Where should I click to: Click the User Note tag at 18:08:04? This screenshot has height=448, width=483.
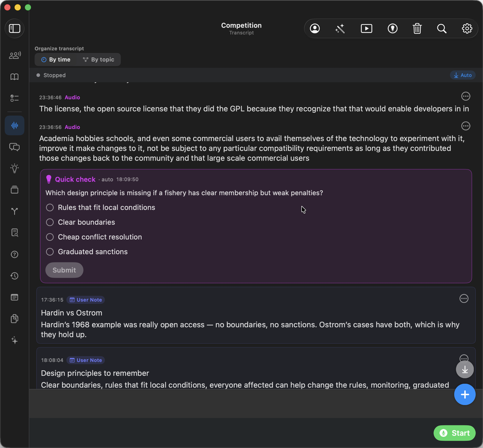click(85, 360)
